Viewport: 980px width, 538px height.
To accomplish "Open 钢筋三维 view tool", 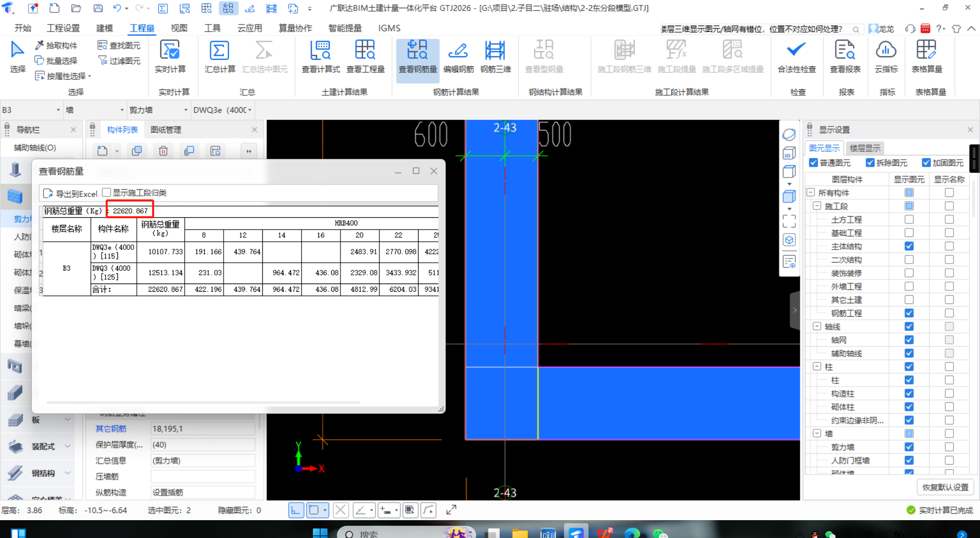I will [x=495, y=57].
